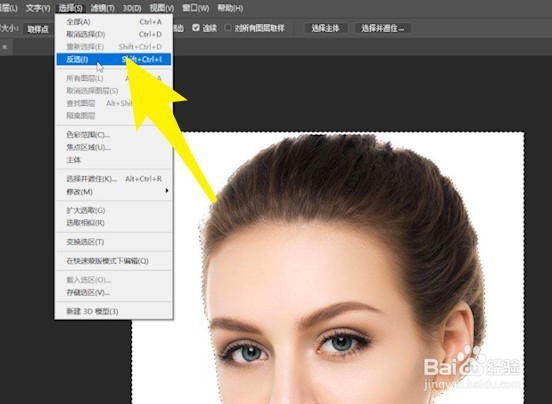Viewport: 552px width, 404px height.
Task: Choose 新建 3D 模型(3) entry
Action: [114, 311]
